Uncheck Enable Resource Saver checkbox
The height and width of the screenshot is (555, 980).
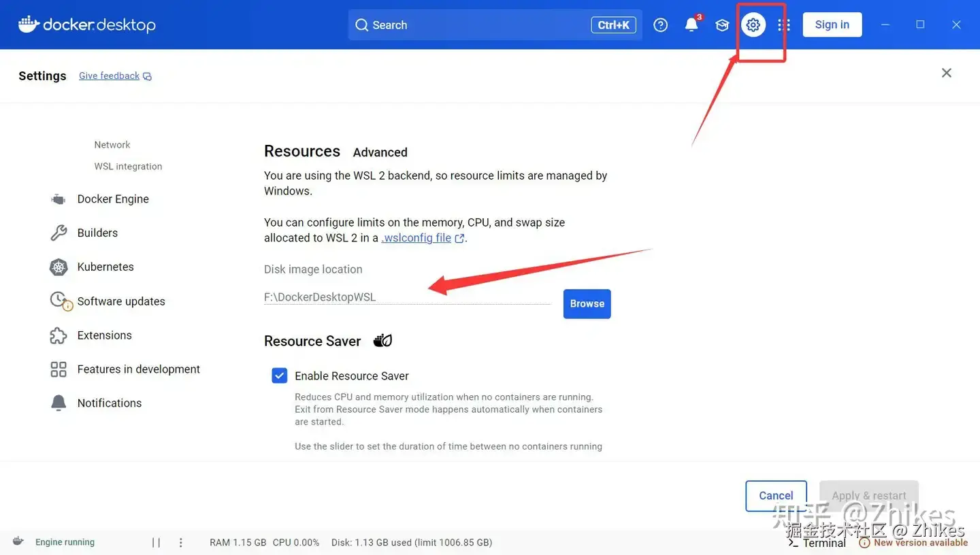click(280, 375)
